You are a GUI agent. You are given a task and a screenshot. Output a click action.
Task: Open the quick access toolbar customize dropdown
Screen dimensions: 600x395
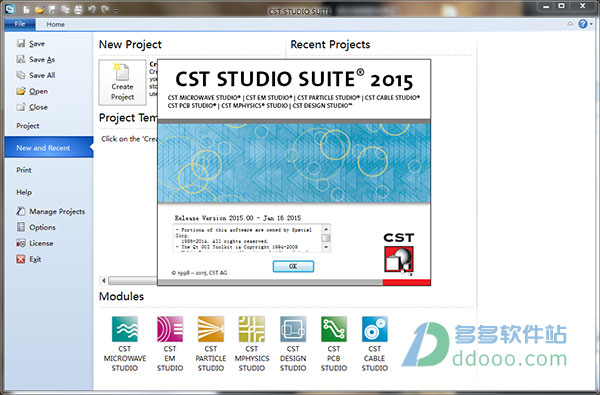click(x=116, y=10)
